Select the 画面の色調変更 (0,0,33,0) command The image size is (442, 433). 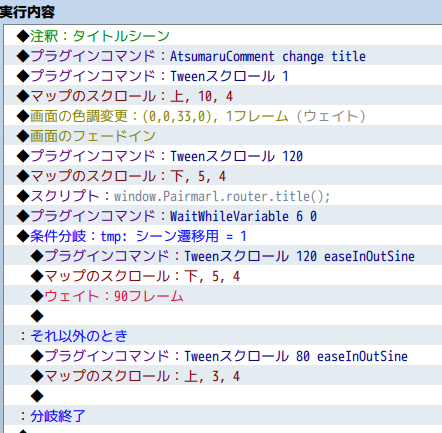223,116
